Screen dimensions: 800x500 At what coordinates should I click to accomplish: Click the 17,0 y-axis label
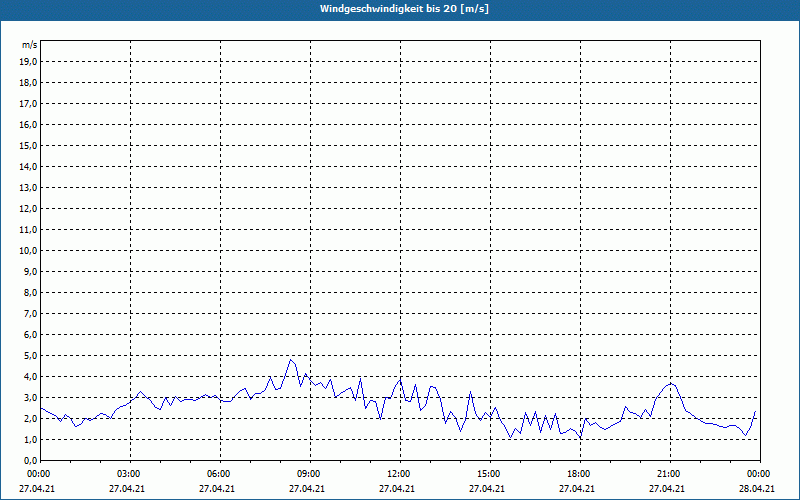tap(29, 104)
